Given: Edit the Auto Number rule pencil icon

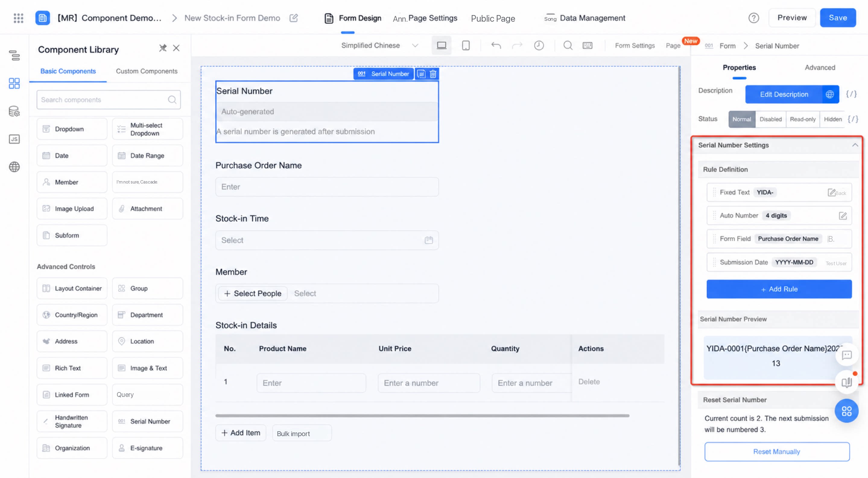Looking at the screenshot, I should [x=842, y=216].
